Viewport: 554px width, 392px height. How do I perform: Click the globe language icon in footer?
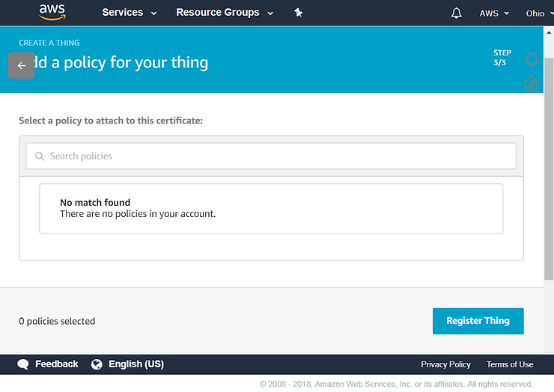tap(97, 364)
